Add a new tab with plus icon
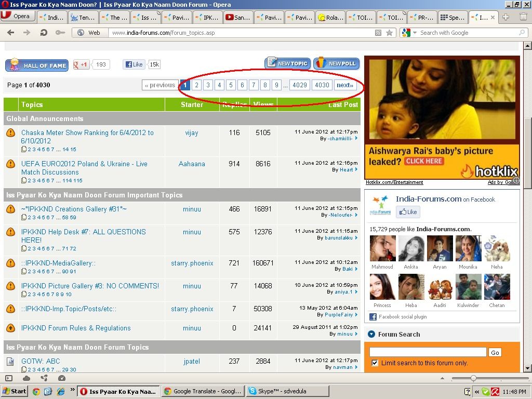 (x=506, y=17)
